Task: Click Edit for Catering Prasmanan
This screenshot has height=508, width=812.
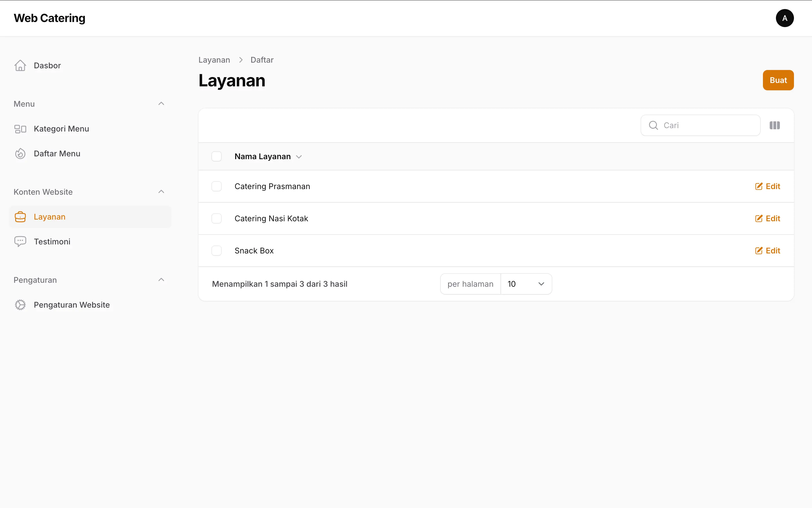Action: coord(768,187)
